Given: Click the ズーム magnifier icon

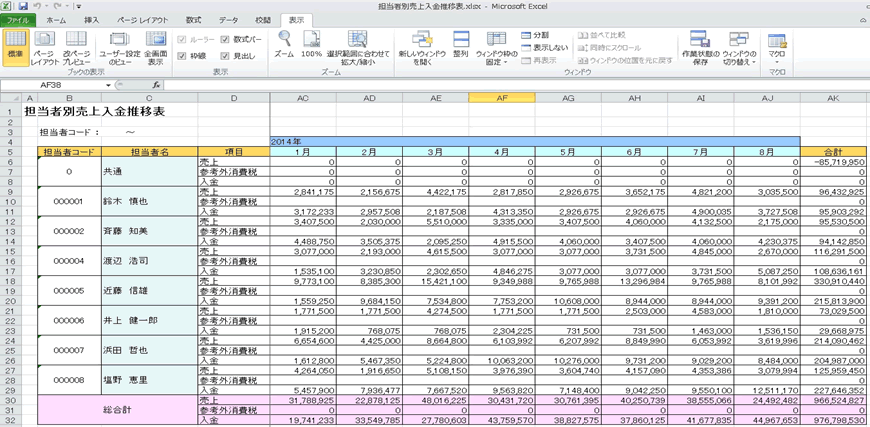Looking at the screenshot, I should pyautogui.click(x=284, y=41).
